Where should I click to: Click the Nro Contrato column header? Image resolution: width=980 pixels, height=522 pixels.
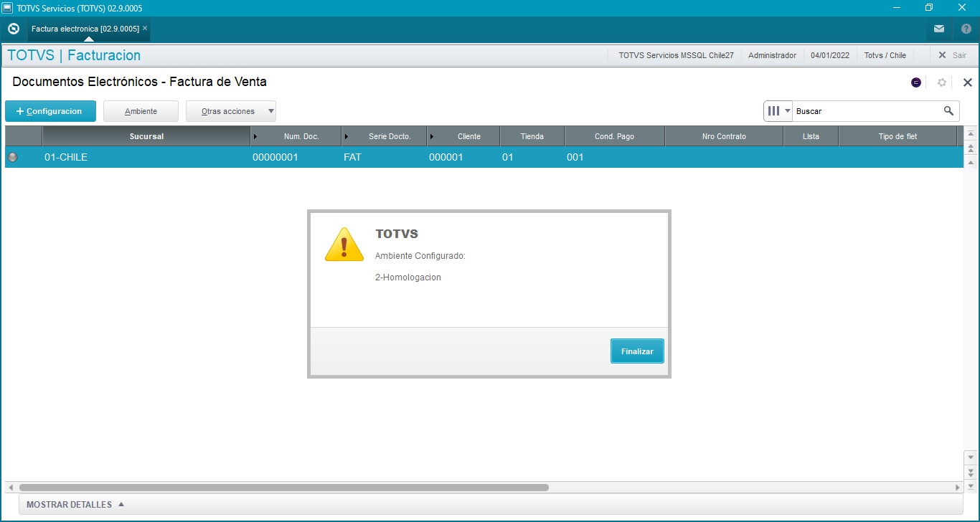724,136
